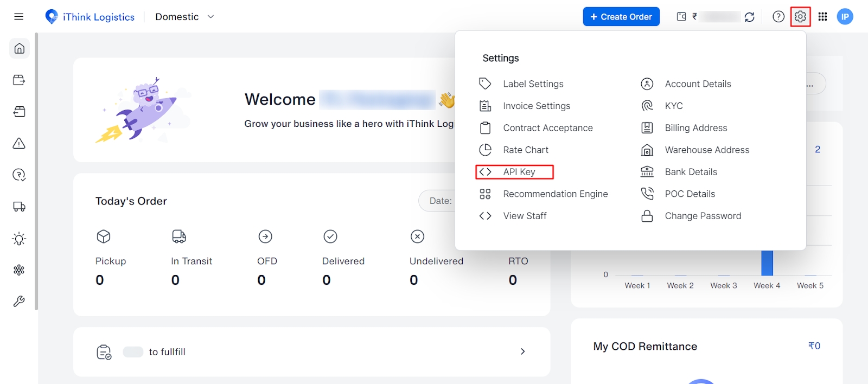Open the settings gear icon
Screen dimensions: 868x384
pos(800,17)
